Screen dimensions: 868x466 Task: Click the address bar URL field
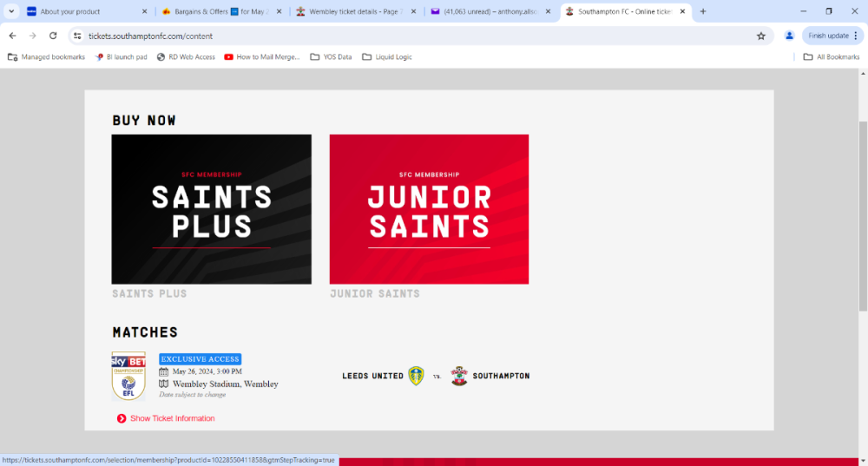(x=417, y=36)
